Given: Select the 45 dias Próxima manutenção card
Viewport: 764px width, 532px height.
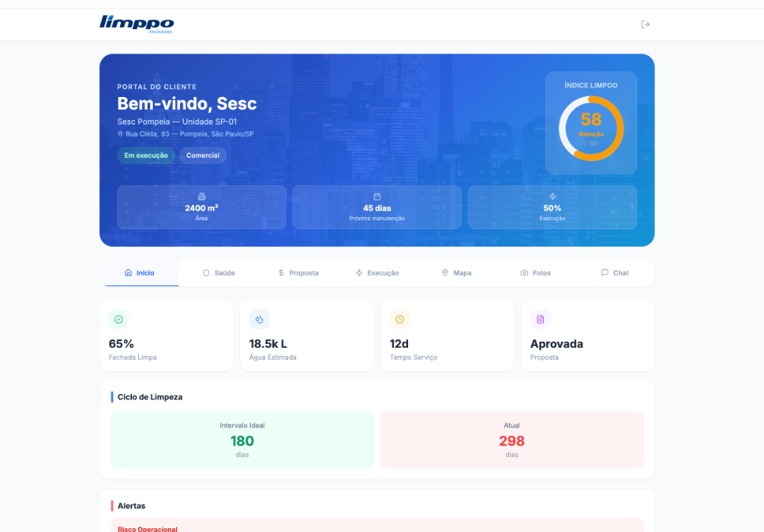Looking at the screenshot, I should [x=377, y=207].
